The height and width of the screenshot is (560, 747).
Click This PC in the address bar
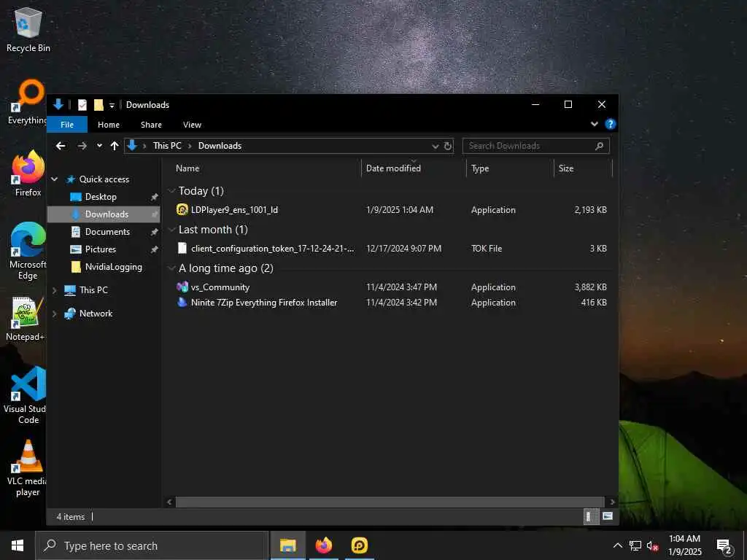click(167, 146)
